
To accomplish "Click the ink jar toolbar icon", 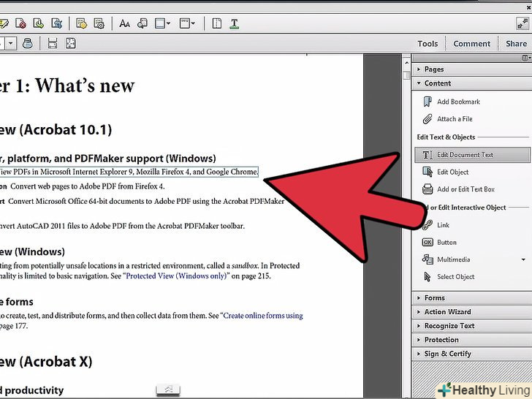I will coord(28,43).
